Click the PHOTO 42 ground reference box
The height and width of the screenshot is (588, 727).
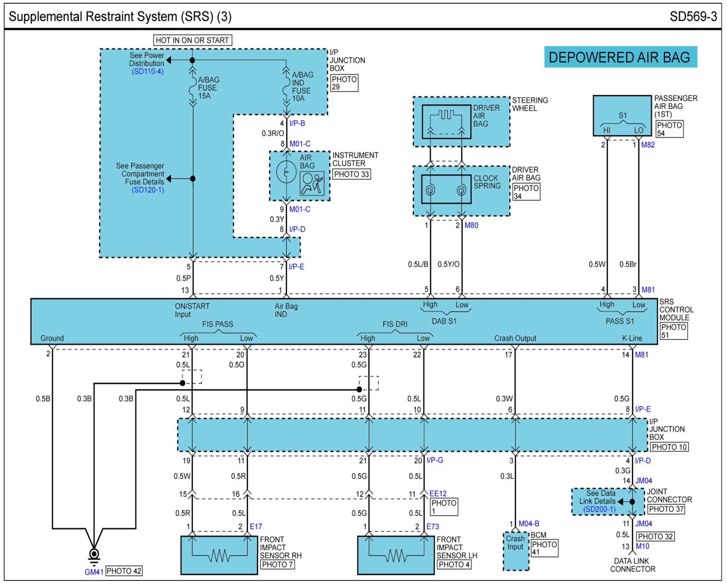coord(124,571)
